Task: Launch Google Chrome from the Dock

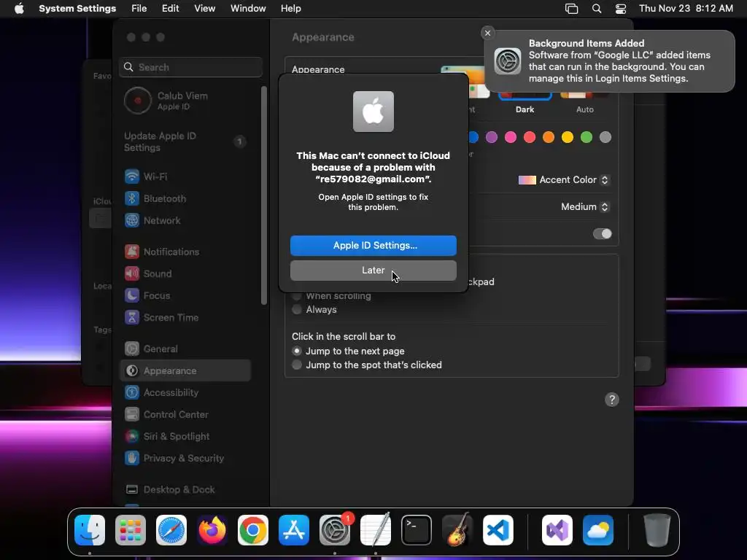Action: [253, 530]
